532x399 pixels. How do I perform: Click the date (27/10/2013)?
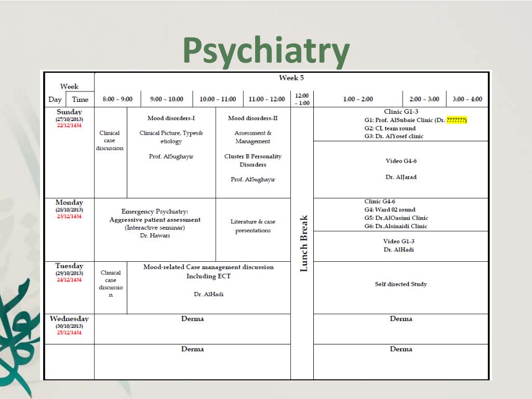coord(69,119)
